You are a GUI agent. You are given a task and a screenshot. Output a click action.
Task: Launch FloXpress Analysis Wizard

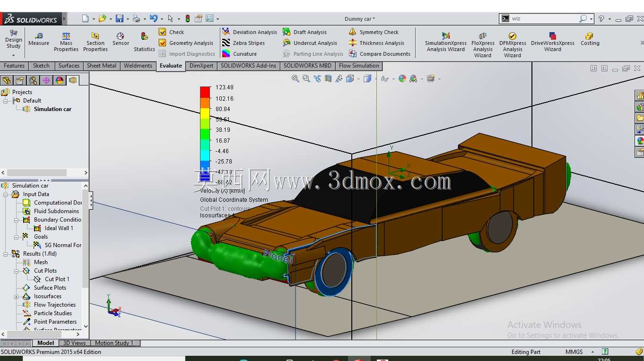point(483,45)
